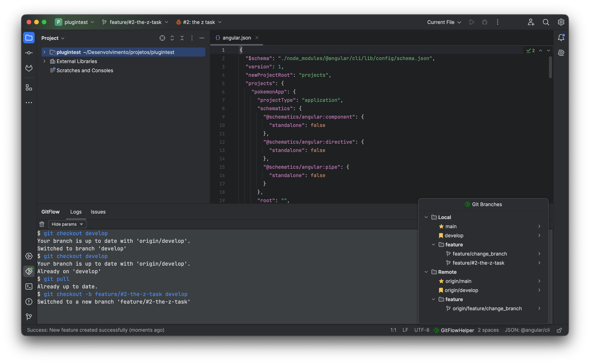The image size is (590, 364).
Task: Switch to the Logs tab
Action: 76,212
